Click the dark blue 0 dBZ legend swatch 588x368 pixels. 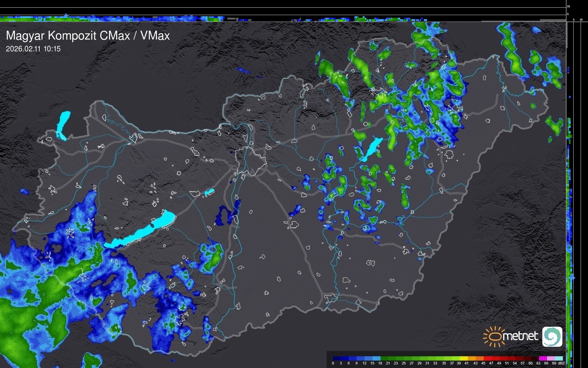[x=337, y=358]
